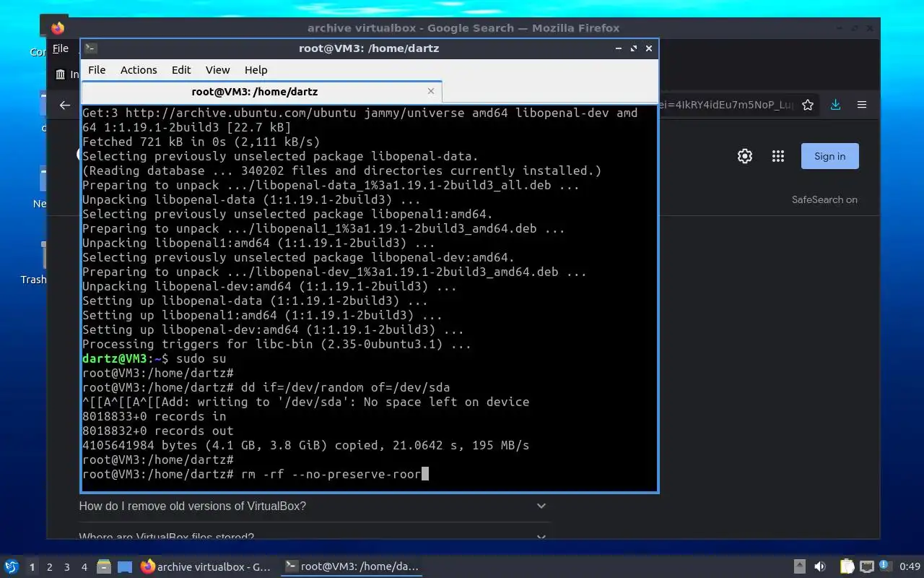Click the Firefox window title text
The height and width of the screenshot is (578, 924).
point(463,28)
